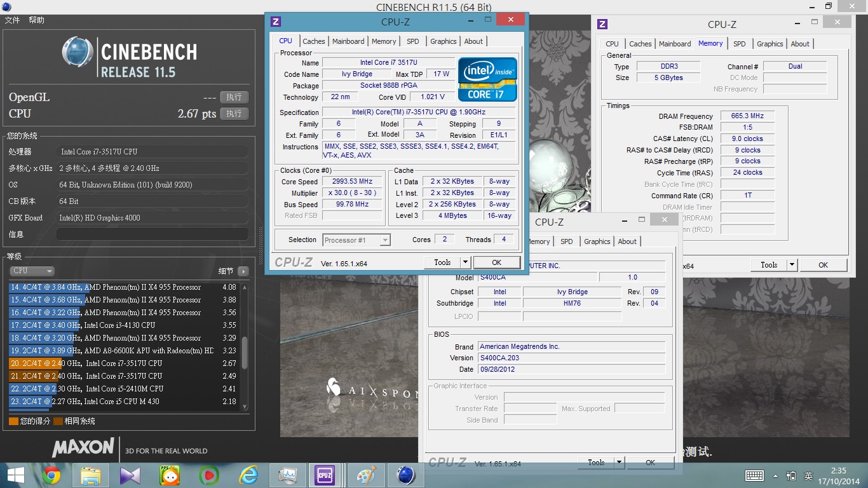
Task: Switch to Cinebench via its taskbar sphere icon
Action: [406, 475]
